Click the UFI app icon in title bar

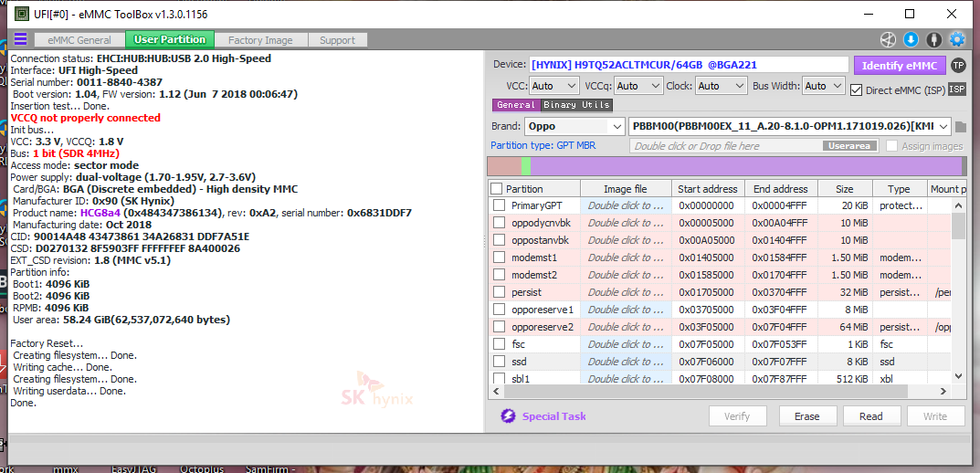[x=21, y=13]
